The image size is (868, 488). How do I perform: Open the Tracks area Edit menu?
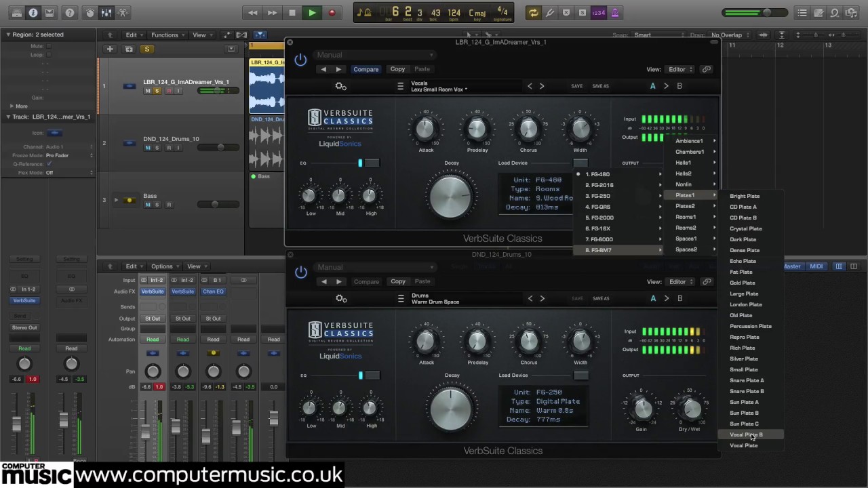134,35
